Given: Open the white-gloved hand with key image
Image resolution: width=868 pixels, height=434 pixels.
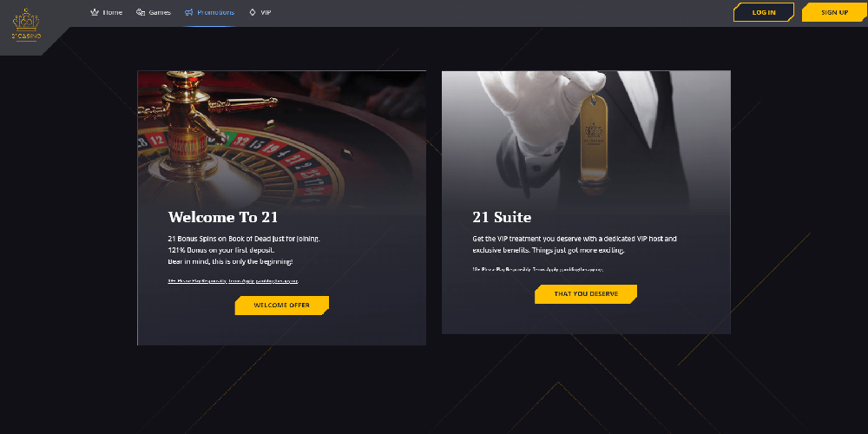Looking at the screenshot, I should [586, 142].
